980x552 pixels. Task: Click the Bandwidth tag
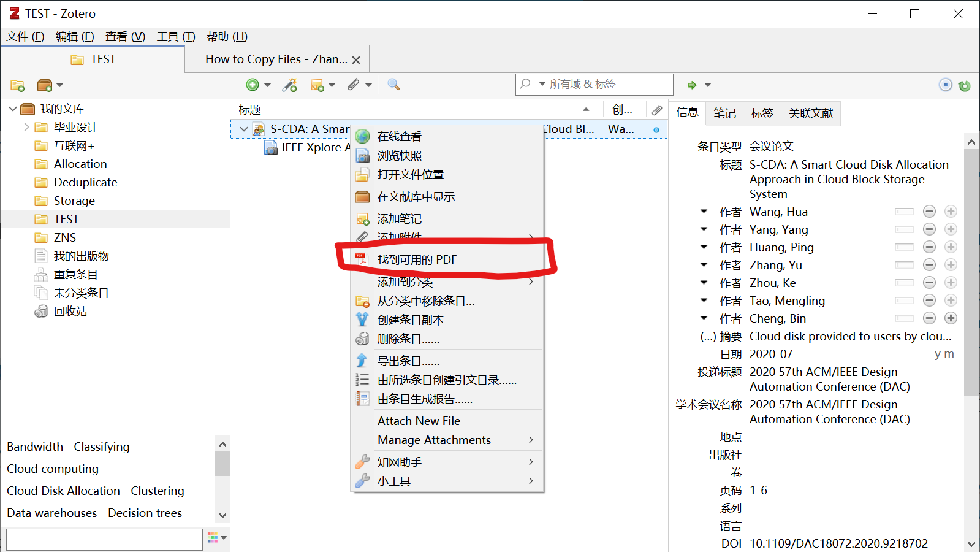35,447
